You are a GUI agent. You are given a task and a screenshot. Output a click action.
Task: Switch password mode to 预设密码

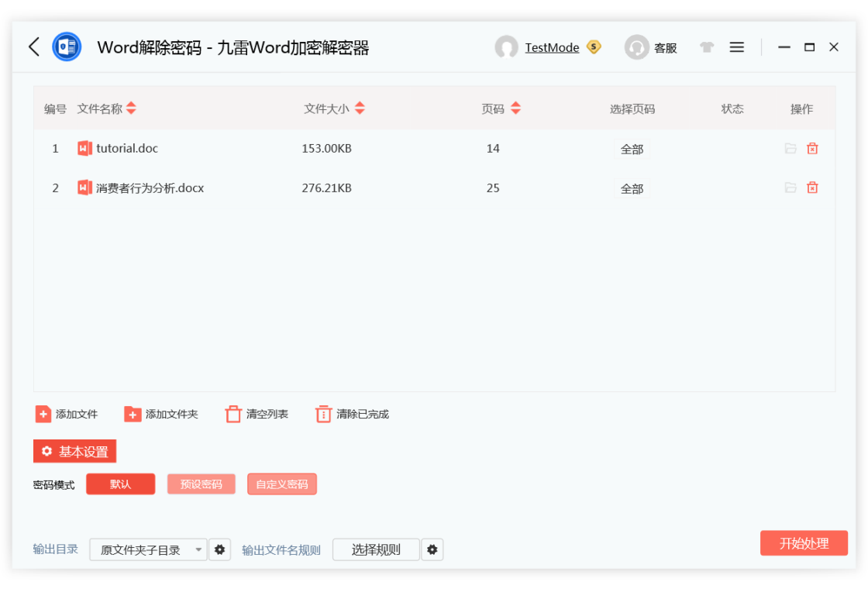click(201, 484)
